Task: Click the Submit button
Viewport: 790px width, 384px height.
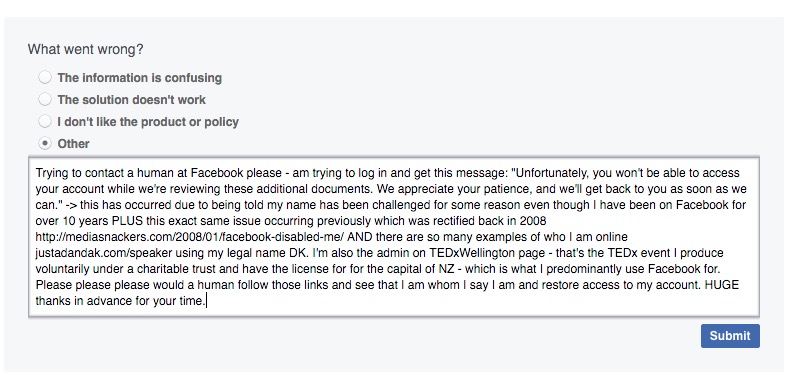Action: [x=730, y=336]
